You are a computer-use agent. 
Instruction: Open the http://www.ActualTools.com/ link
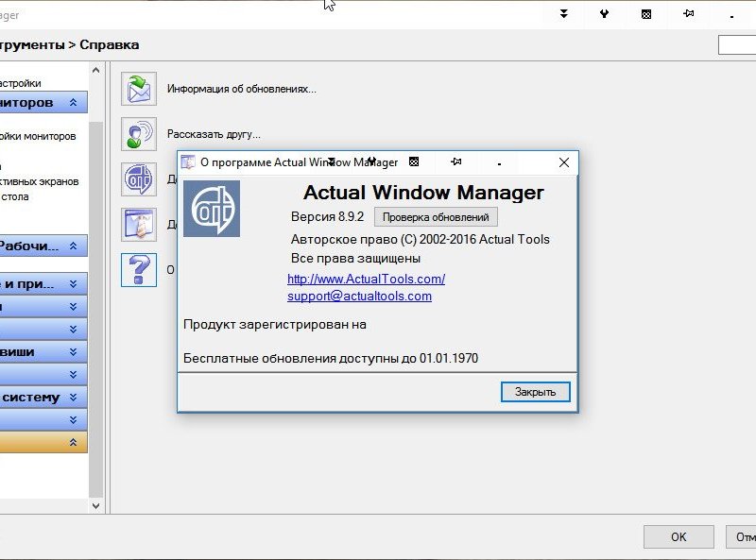pos(366,279)
